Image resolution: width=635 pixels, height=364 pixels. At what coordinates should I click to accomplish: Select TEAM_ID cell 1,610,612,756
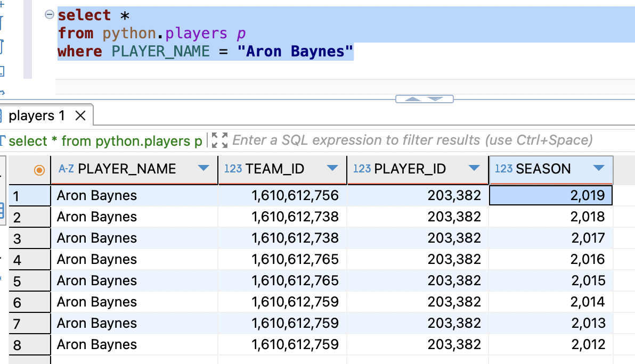[282, 195]
